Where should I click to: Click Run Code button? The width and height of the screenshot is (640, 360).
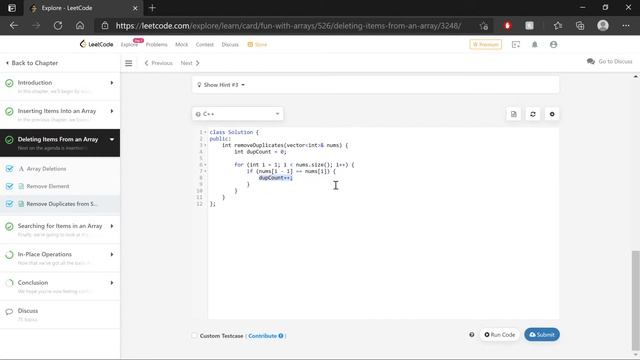(x=500, y=335)
